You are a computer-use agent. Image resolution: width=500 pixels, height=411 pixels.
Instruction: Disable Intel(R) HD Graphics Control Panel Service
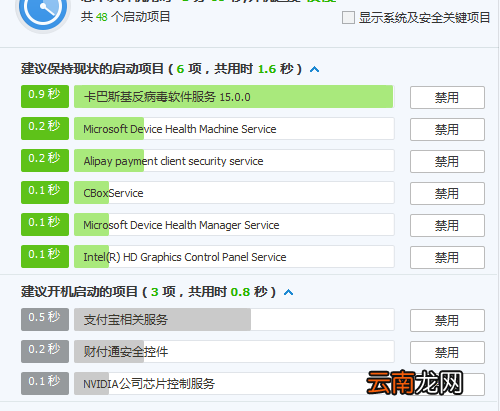click(447, 257)
